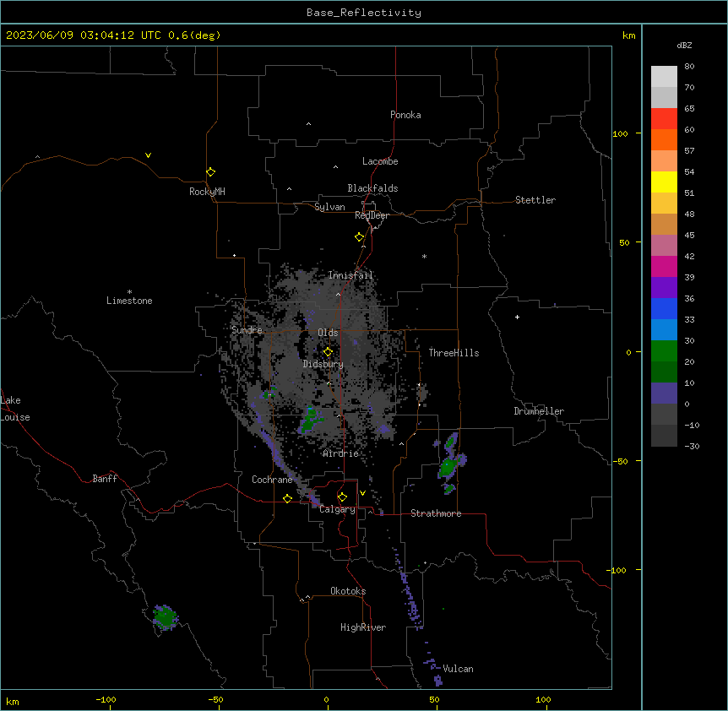Choose the purple 39-36 dBZ legend swatch

click(664, 287)
